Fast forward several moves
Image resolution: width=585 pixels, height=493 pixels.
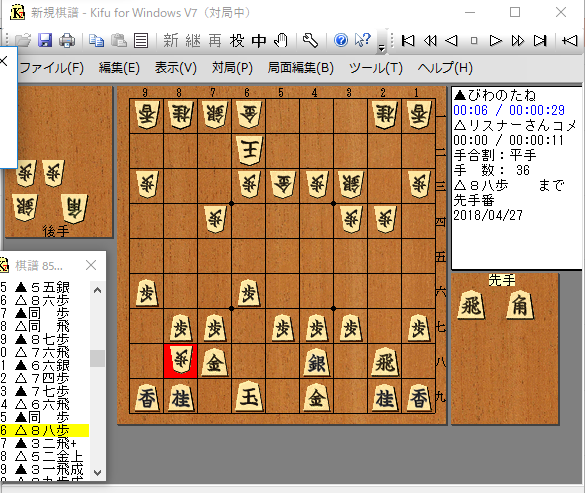click(x=518, y=40)
